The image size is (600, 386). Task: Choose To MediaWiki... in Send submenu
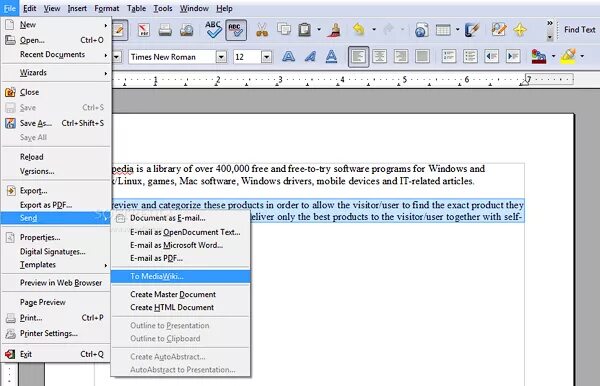(181, 276)
